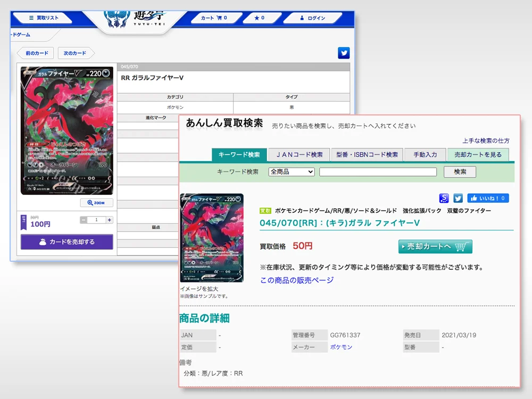Open the 上手な検索の仕方 help link
The height and width of the screenshot is (399, 532).
click(486, 140)
